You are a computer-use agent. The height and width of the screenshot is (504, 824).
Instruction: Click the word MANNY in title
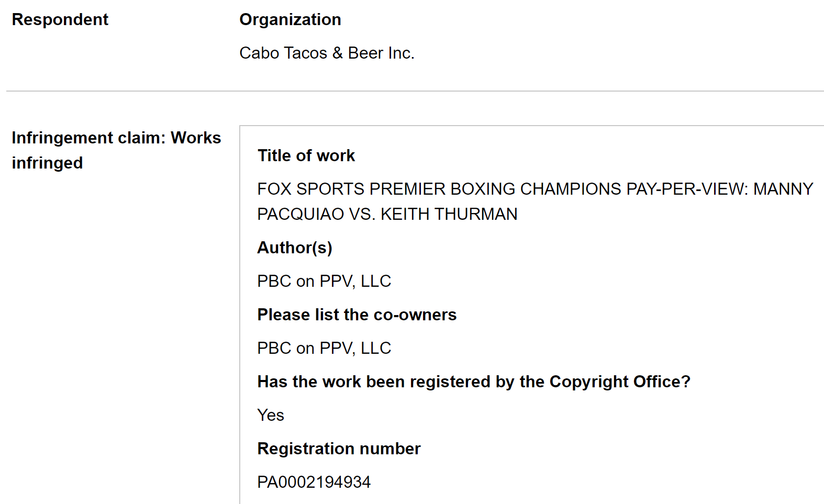coord(783,189)
